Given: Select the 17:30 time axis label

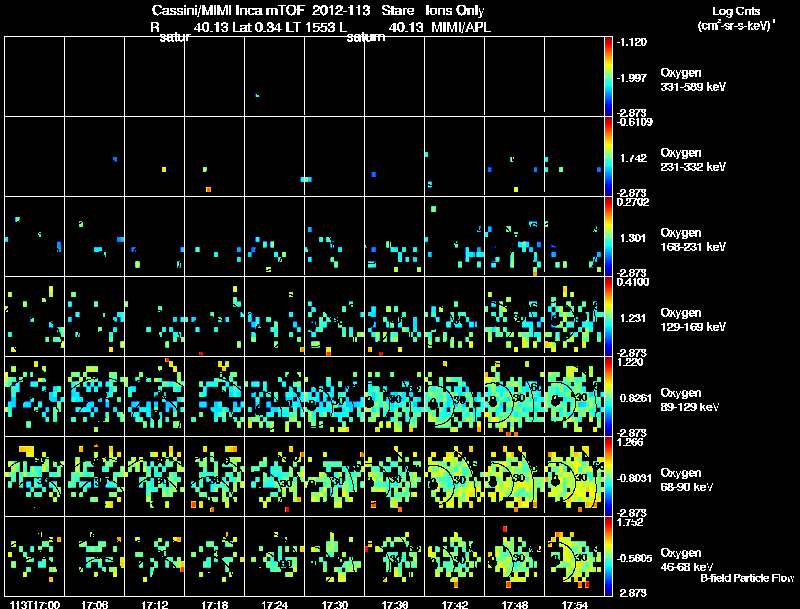Looking at the screenshot, I should pyautogui.click(x=335, y=605).
